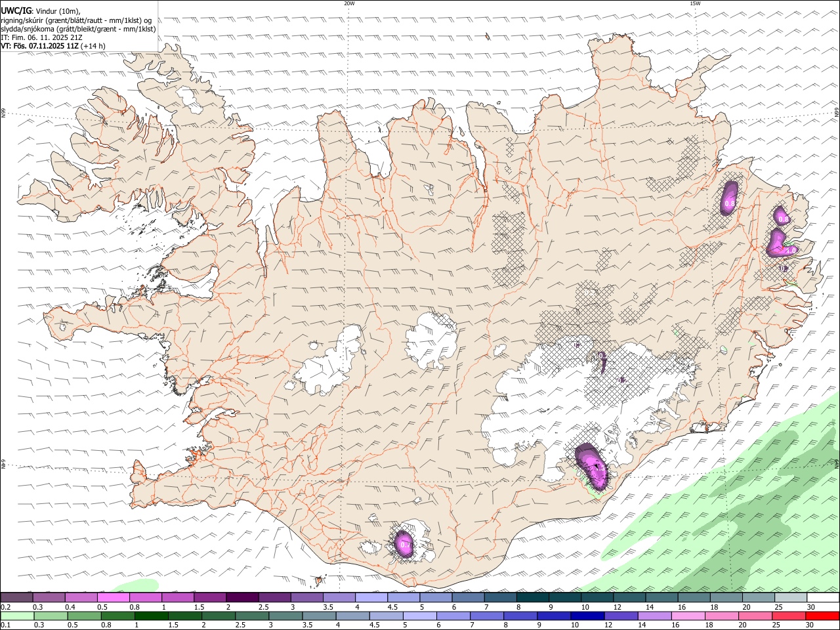Select the bottom-row green swatch labeled 0.5
This screenshot has height=630, width=840.
tap(85, 616)
